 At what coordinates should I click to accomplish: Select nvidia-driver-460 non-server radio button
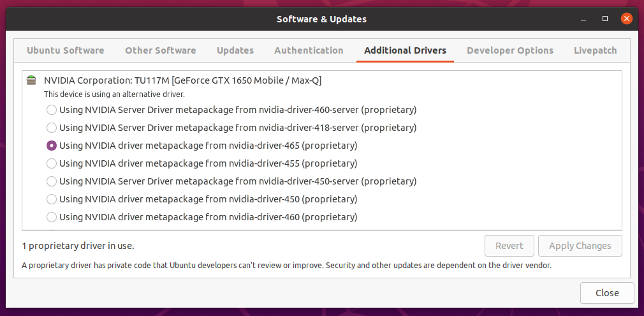click(x=52, y=217)
